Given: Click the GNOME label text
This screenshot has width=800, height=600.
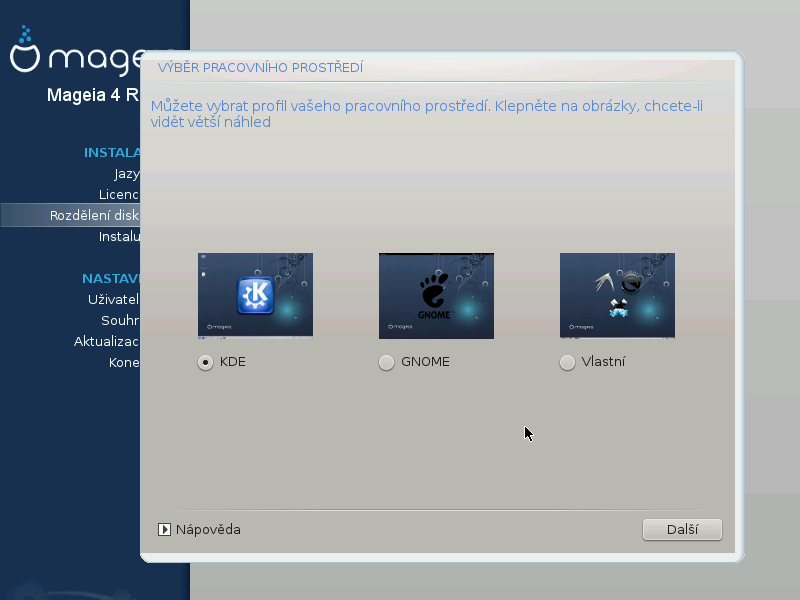Looking at the screenshot, I should pyautogui.click(x=425, y=362).
